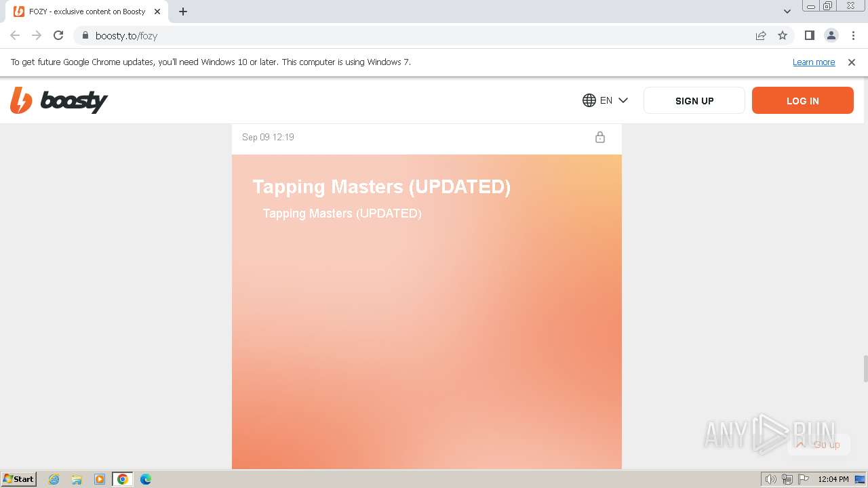Close the FOZY Boosty tab
This screenshot has width=868, height=488.
coord(157,12)
